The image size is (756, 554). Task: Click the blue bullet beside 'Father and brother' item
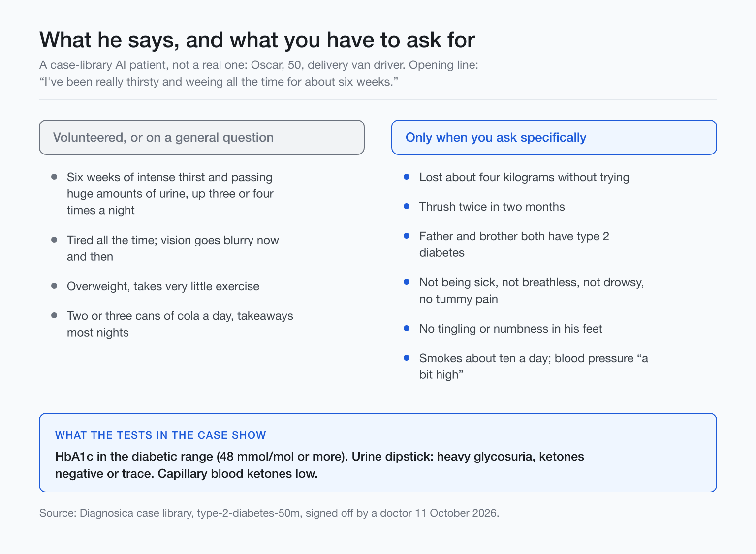coord(407,236)
